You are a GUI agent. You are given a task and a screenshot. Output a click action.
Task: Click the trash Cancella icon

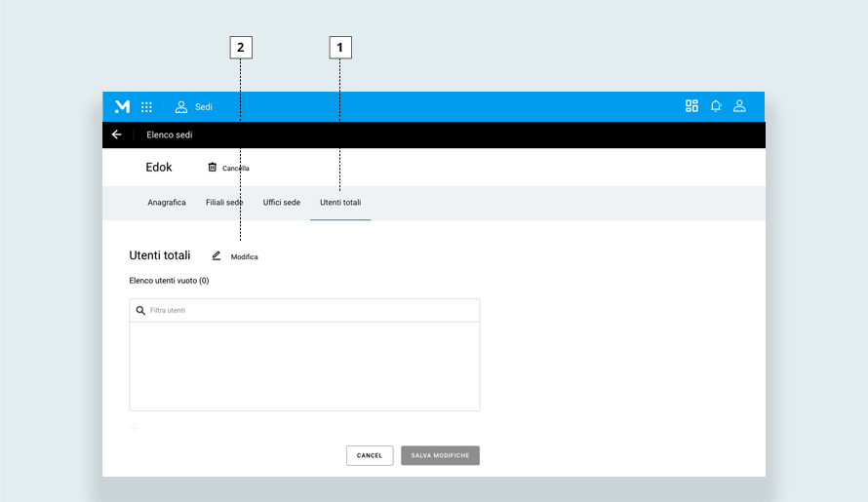pyautogui.click(x=212, y=167)
